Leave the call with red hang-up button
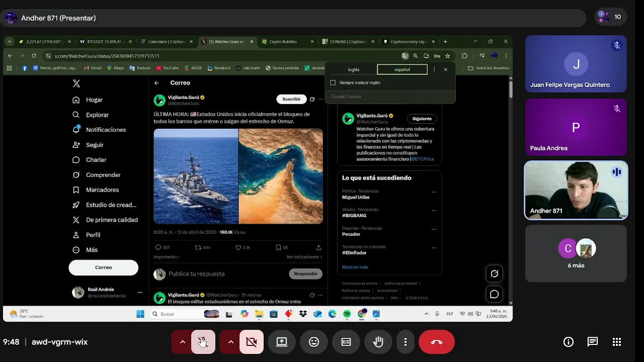 (437, 342)
